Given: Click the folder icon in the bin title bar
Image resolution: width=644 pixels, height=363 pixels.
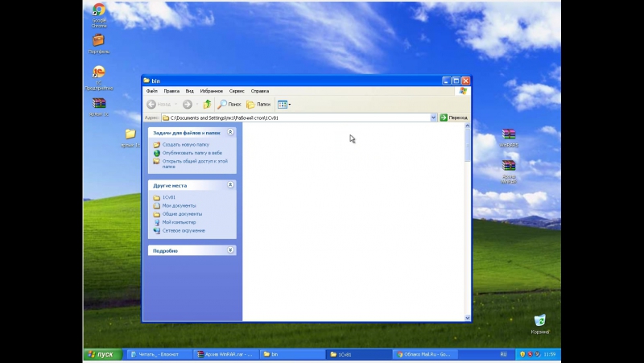Looking at the screenshot, I should tap(147, 80).
